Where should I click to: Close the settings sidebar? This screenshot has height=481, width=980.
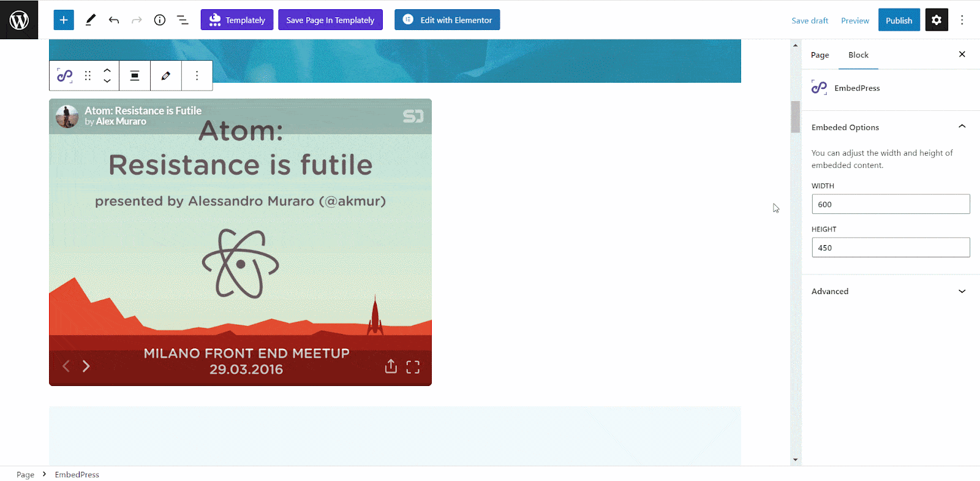click(962, 54)
